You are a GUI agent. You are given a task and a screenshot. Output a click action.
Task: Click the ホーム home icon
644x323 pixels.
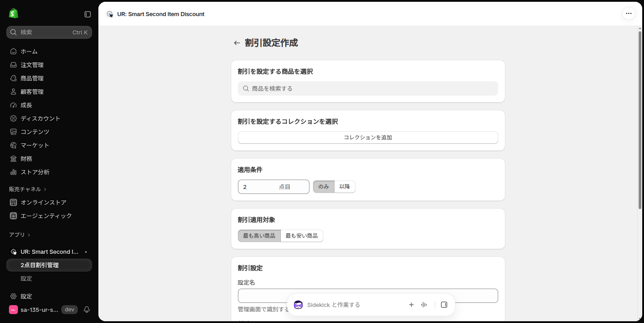pos(13,51)
